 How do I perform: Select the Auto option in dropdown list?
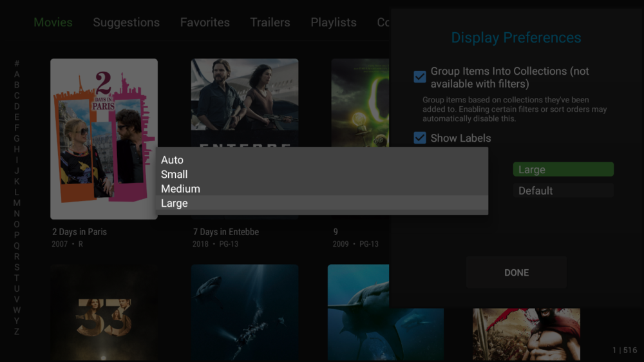click(172, 160)
